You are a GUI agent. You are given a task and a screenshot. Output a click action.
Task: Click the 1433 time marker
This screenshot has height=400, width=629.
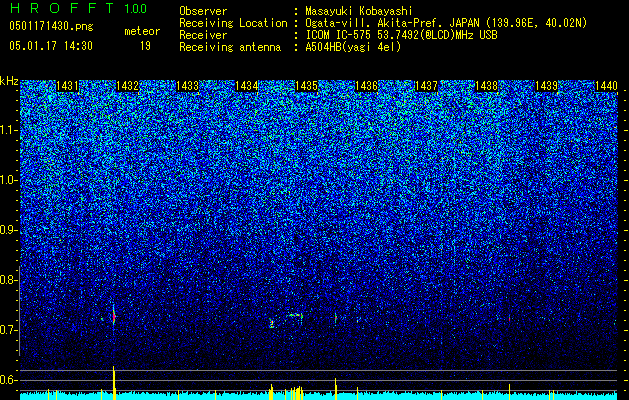188,86
